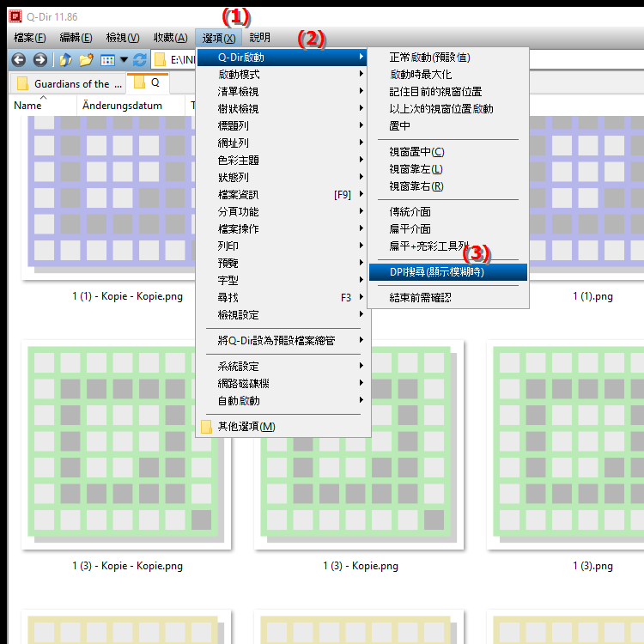644x644 pixels.
Task: Expand the 樹狀檢視 submenu
Action: pos(283,109)
